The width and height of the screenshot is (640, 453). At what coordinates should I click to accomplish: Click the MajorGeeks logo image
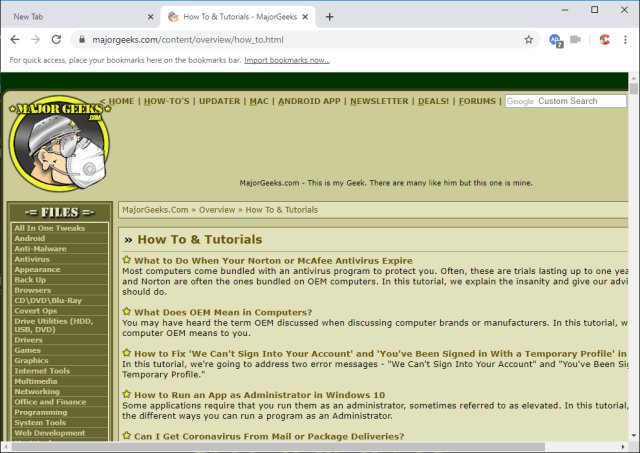(60, 143)
